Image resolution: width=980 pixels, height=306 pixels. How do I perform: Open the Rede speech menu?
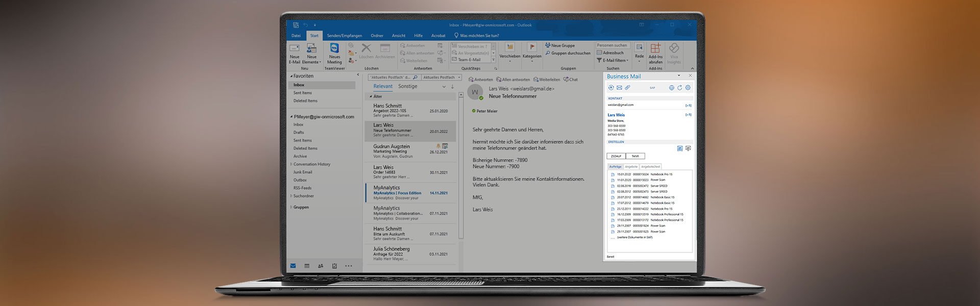(x=639, y=53)
